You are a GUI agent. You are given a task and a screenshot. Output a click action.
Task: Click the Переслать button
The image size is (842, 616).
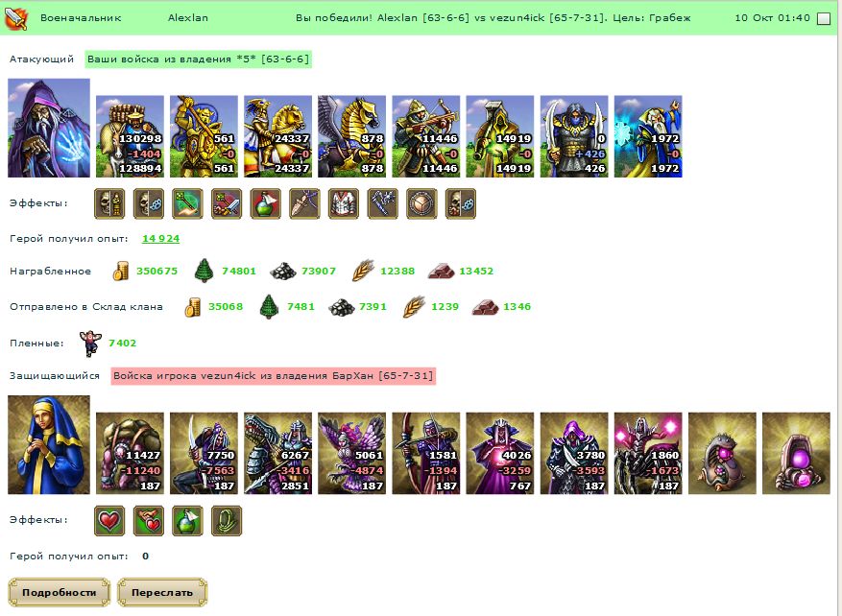162,592
